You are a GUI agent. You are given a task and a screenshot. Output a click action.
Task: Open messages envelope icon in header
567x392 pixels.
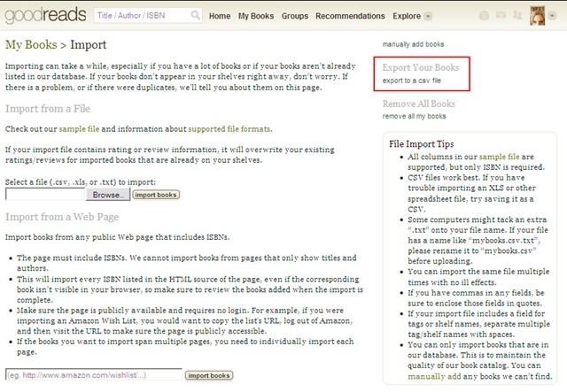501,15
